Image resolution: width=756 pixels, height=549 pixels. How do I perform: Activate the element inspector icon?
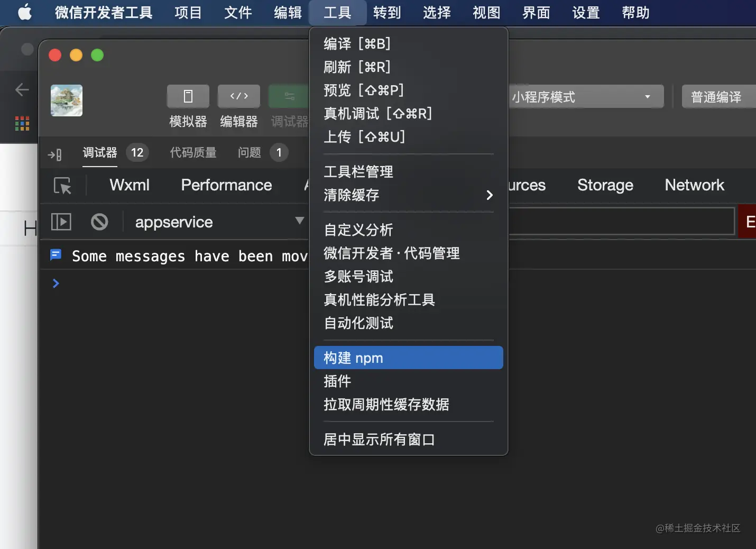(62, 186)
